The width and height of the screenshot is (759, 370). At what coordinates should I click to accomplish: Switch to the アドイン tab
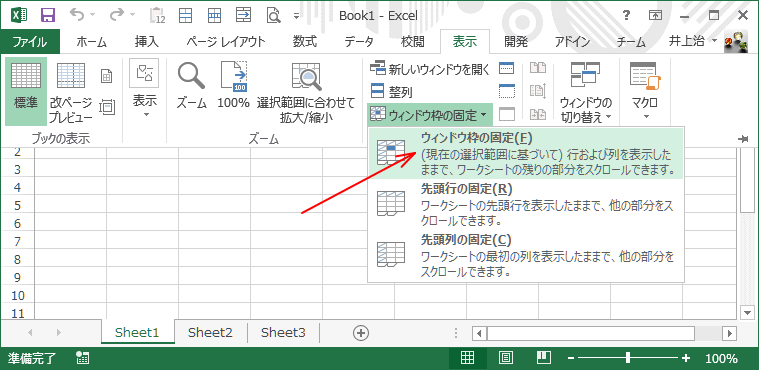coord(573,42)
